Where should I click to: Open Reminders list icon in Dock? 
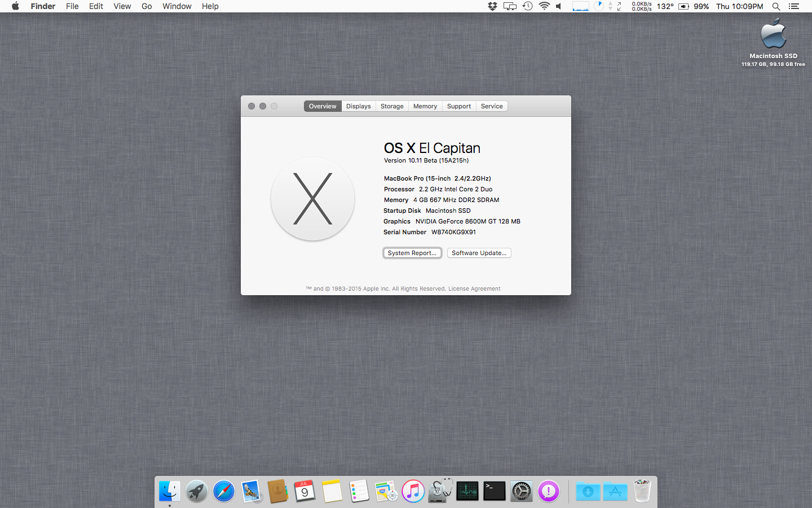tap(359, 491)
